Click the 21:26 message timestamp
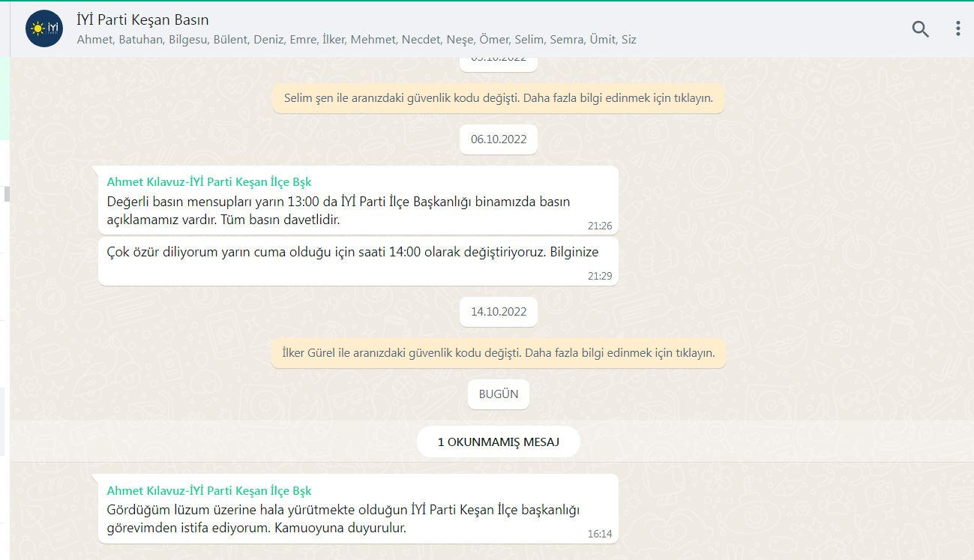 click(x=600, y=226)
